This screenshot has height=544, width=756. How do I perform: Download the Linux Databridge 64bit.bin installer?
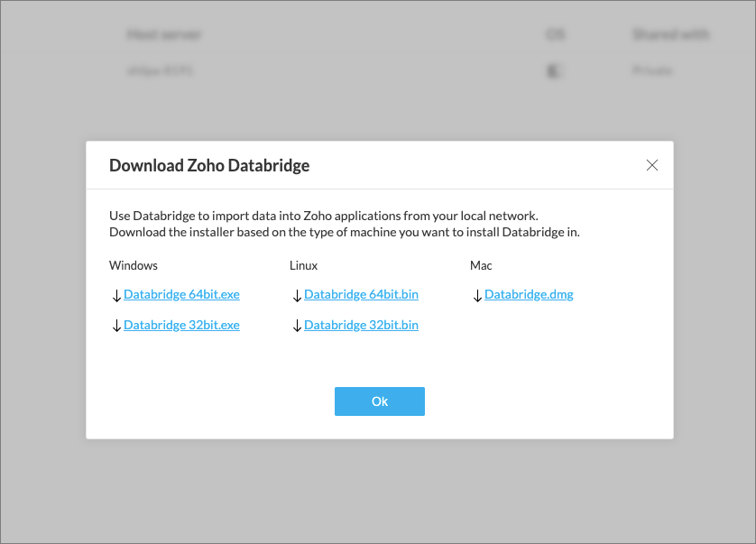pos(361,294)
